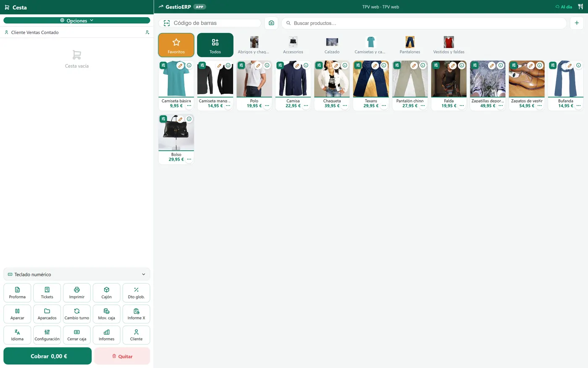
Task: Open the cash drawer with Cajón
Action: [x=107, y=293]
